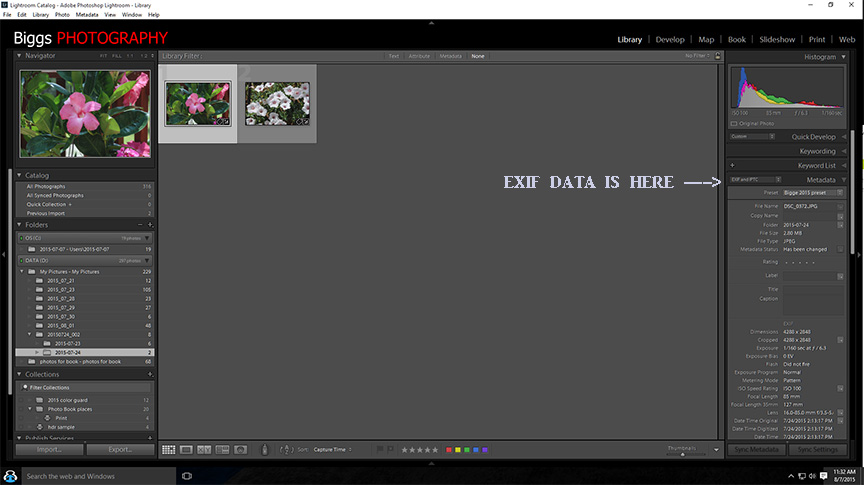The height and width of the screenshot is (485, 864).
Task: Switch to Loupe view in toolbar
Action: pyautogui.click(x=186, y=450)
